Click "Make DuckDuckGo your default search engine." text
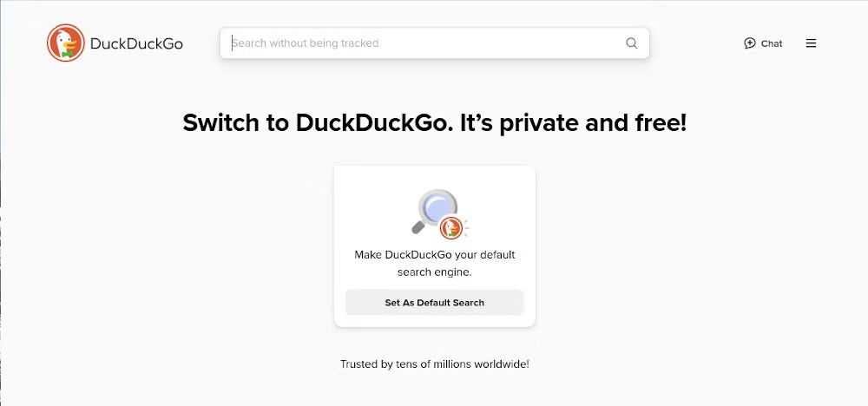Image resolution: width=868 pixels, height=406 pixels. click(x=435, y=263)
